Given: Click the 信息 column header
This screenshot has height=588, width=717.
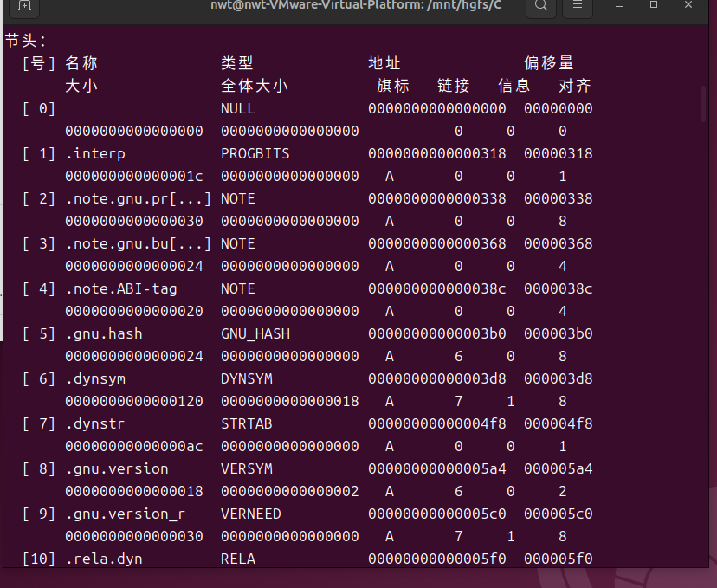Looking at the screenshot, I should pyautogui.click(x=514, y=86).
